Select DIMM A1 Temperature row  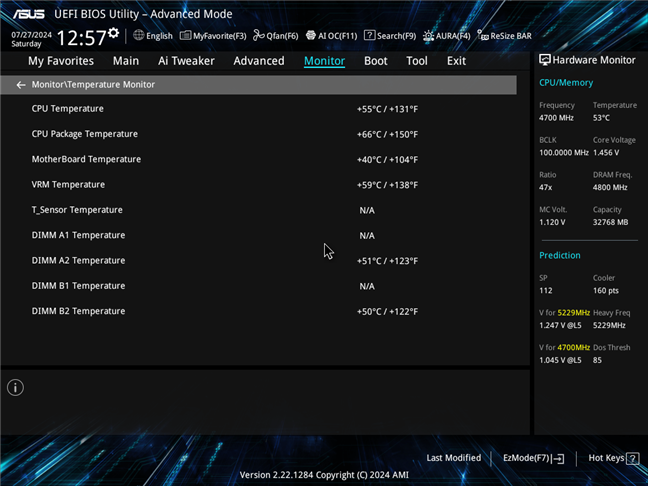258,236
